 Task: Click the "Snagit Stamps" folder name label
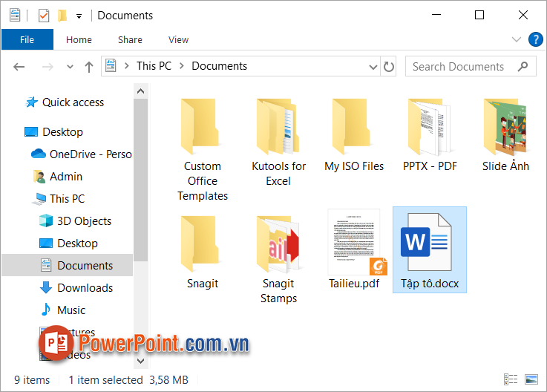click(278, 291)
